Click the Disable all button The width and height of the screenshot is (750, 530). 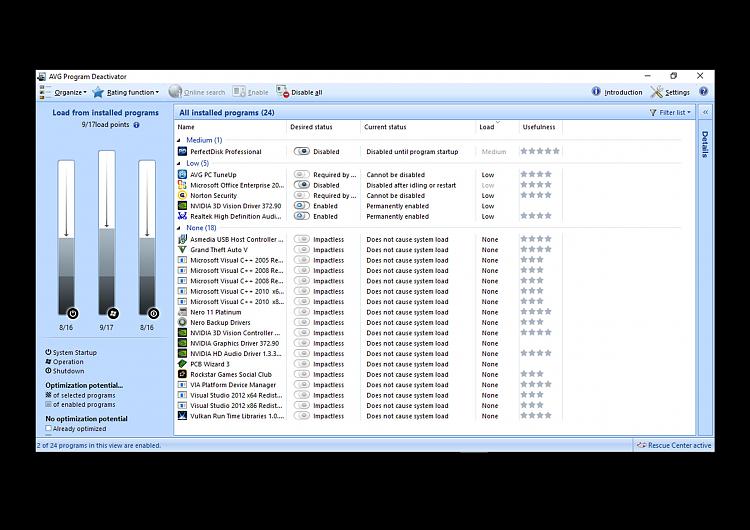point(299,92)
